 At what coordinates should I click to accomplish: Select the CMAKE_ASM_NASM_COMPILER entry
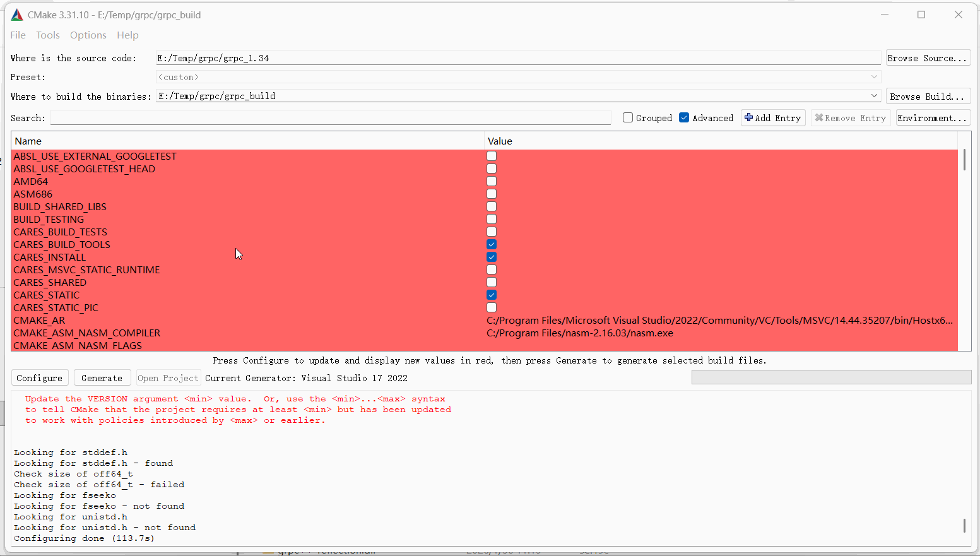click(87, 333)
